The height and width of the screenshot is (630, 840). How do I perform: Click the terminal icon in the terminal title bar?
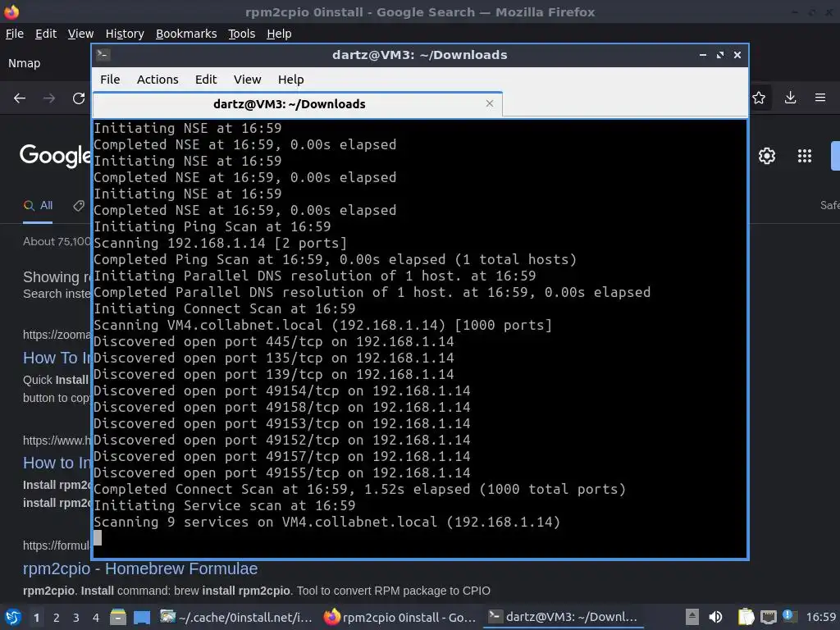pos(103,55)
